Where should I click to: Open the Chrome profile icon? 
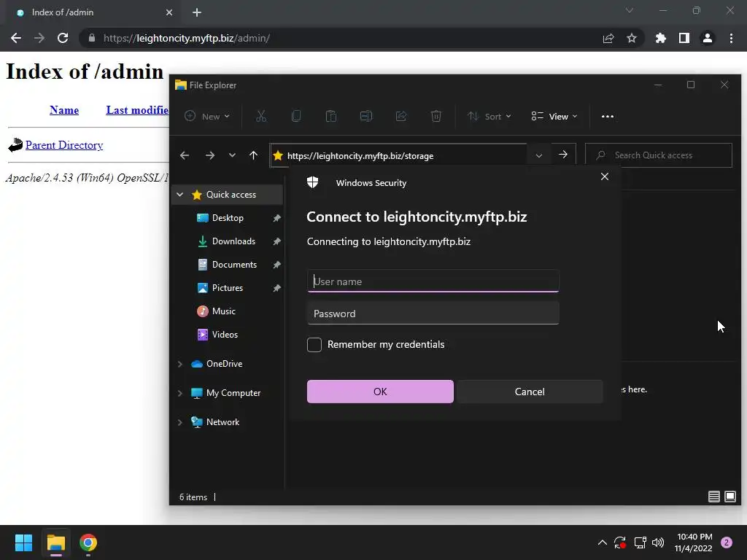click(x=708, y=38)
